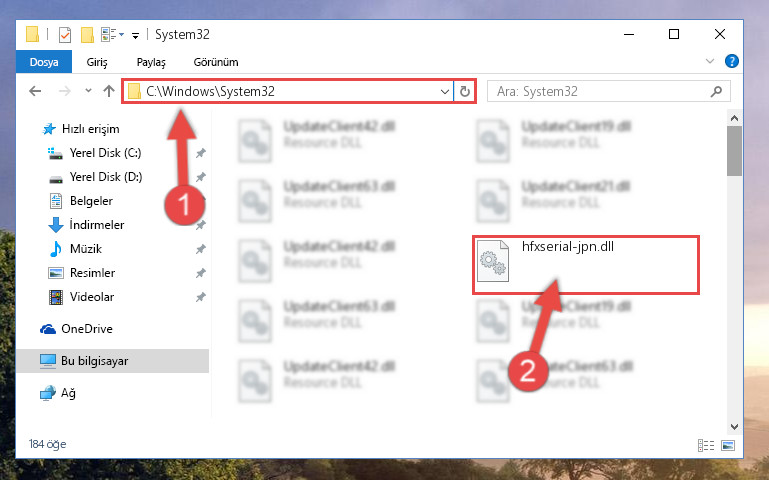
Task: Open the Görünüm ribbon tab
Action: coord(216,62)
